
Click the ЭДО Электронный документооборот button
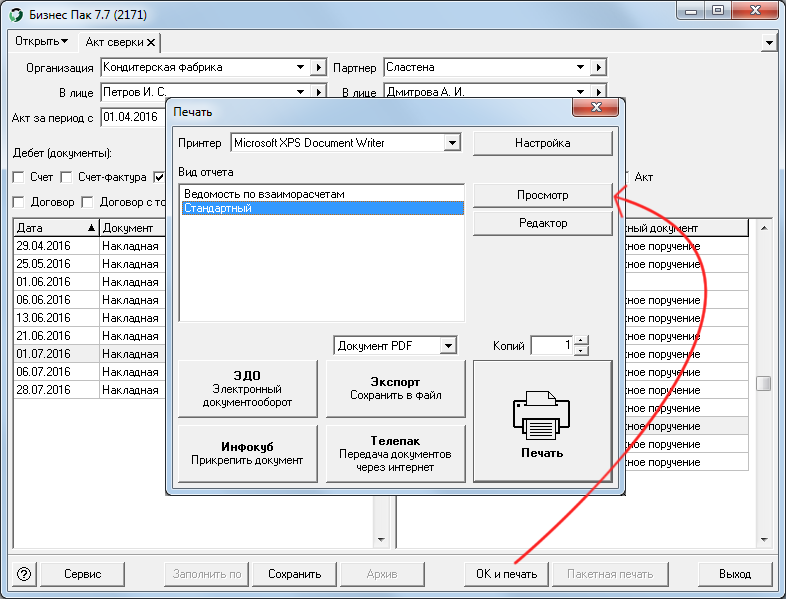pyautogui.click(x=248, y=388)
